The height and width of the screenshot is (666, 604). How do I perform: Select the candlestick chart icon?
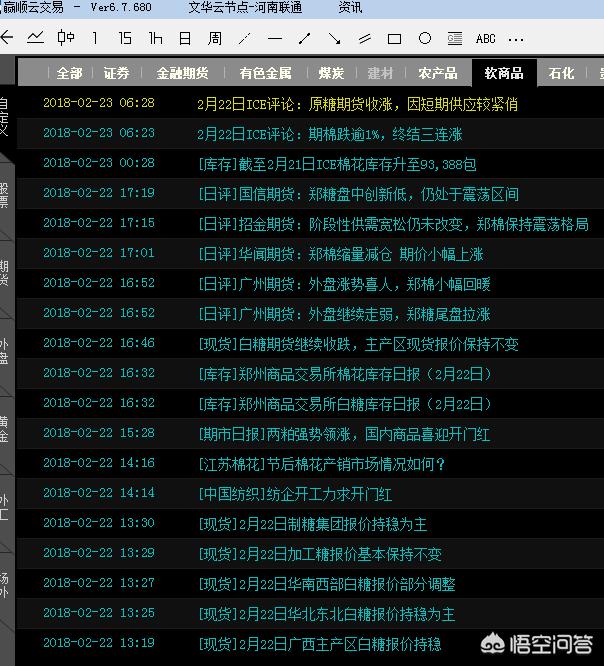coord(66,39)
